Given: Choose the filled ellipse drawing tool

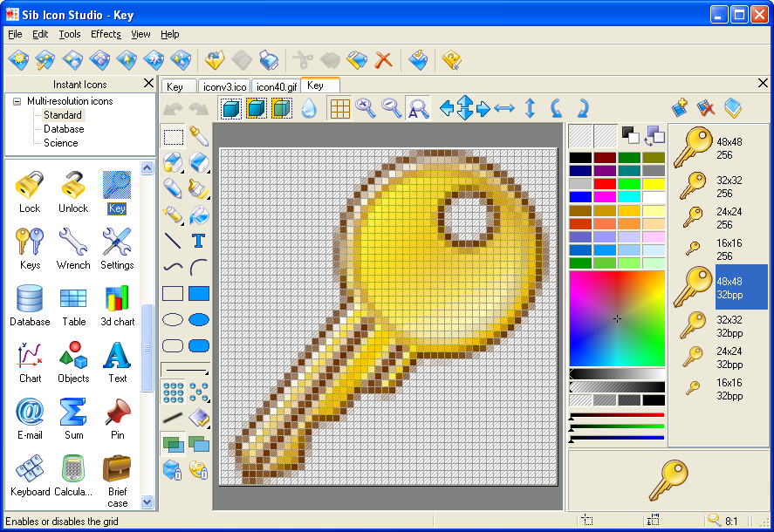Looking at the screenshot, I should (199, 319).
